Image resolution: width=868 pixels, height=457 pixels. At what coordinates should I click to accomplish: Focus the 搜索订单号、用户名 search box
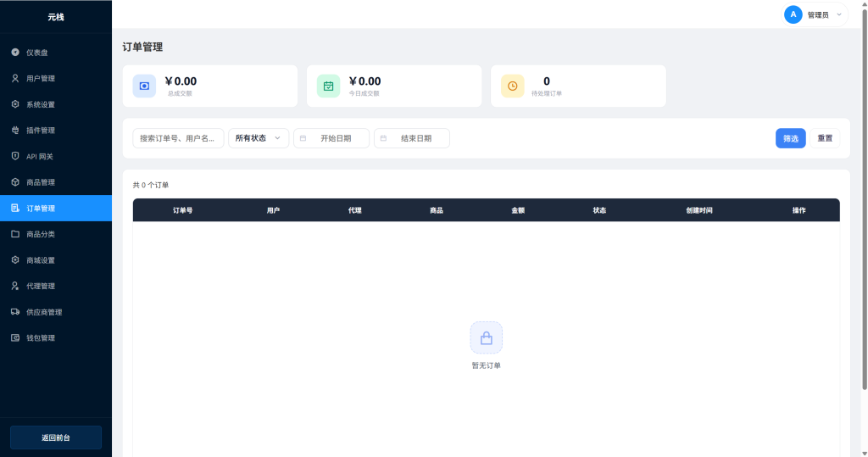178,138
